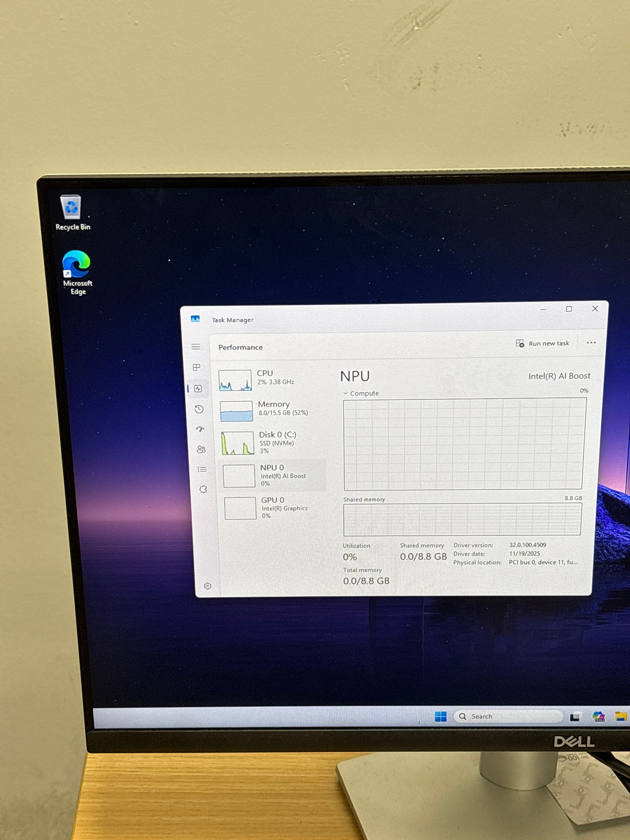Viewport: 630px width, 840px height.
Task: Click the CPU usage mini graph thumbnail
Action: click(235, 380)
